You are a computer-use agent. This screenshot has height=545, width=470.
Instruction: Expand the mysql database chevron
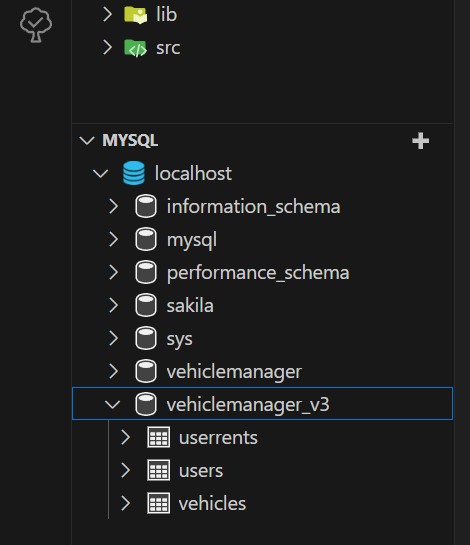pos(114,239)
